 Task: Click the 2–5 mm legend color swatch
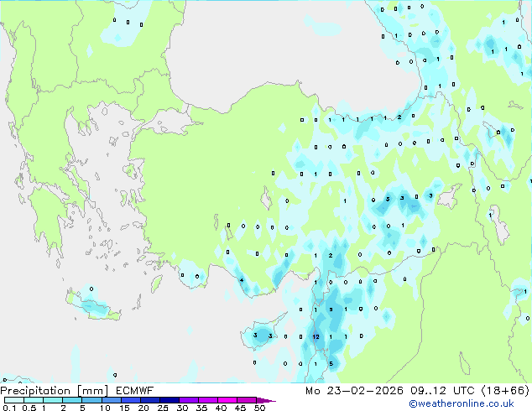[72, 400]
